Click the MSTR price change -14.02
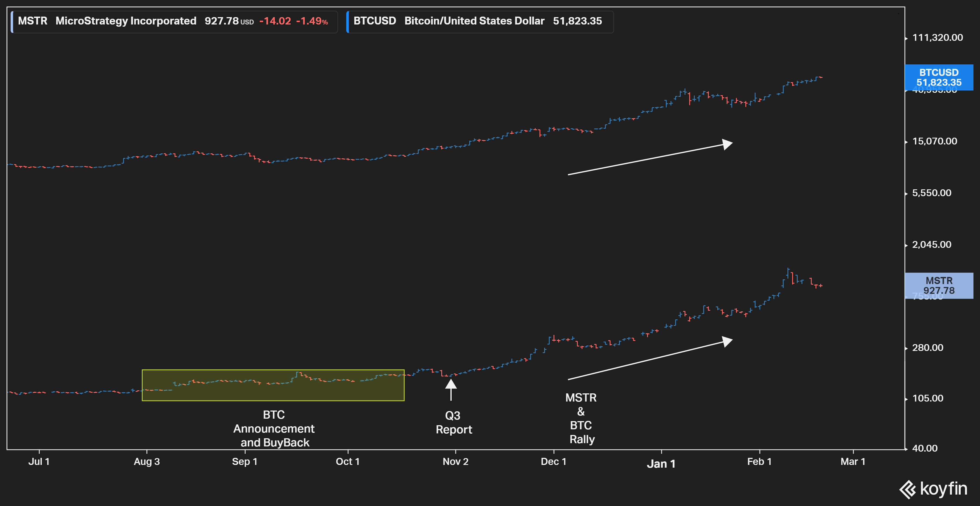 point(275,21)
